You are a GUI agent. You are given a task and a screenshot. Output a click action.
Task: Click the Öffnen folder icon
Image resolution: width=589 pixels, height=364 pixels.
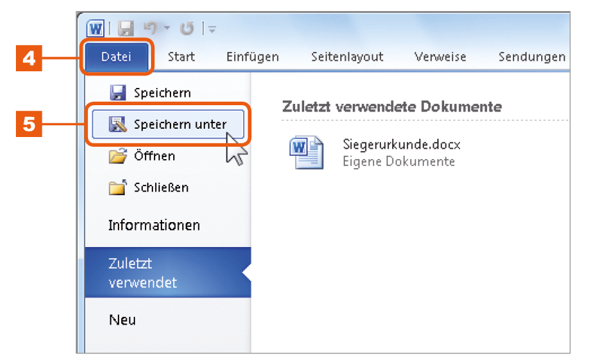pos(118,156)
